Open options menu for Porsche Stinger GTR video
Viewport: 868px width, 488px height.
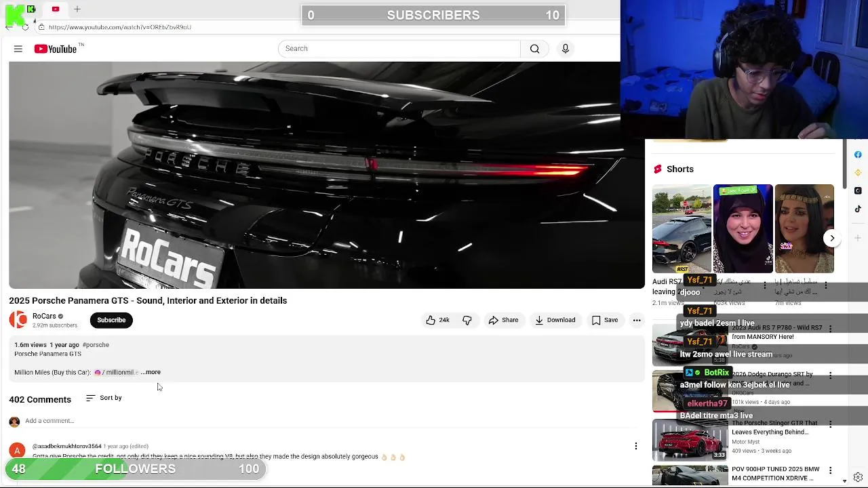tap(830, 424)
